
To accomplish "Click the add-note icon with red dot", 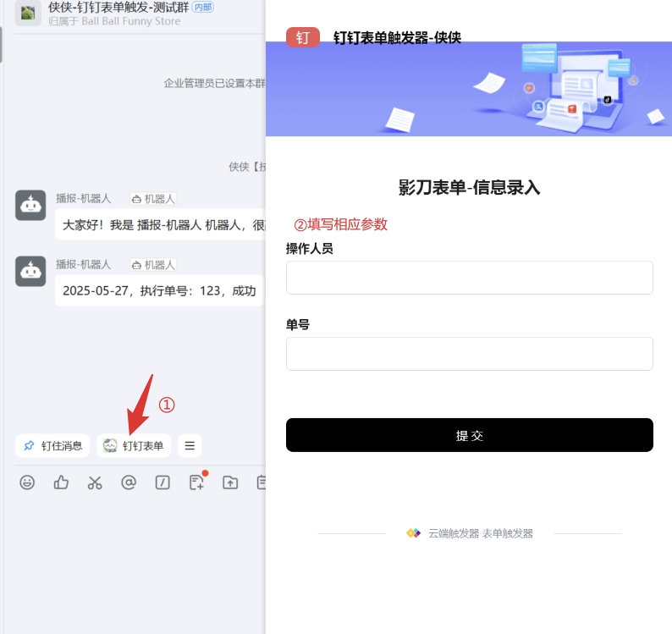I will pyautogui.click(x=197, y=481).
